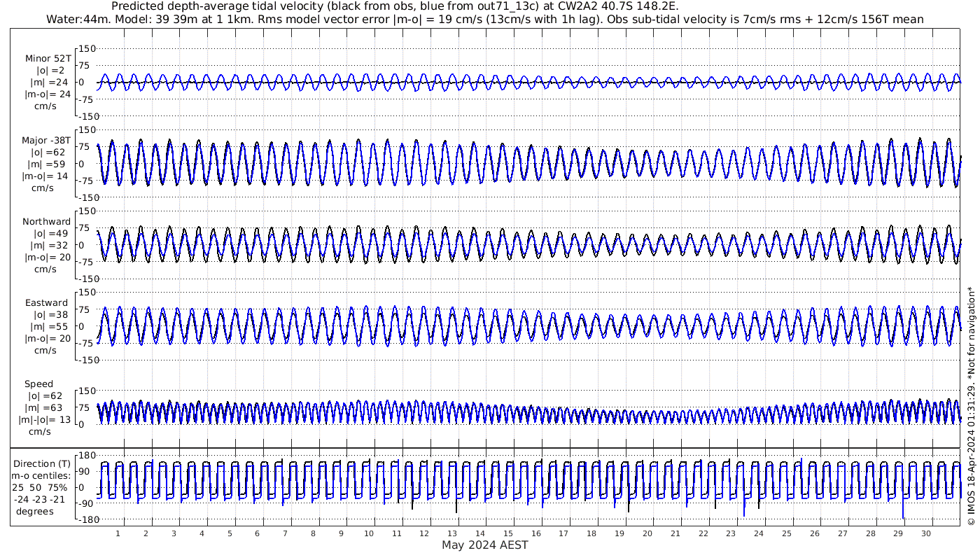Click the date tick label '22'

pyautogui.click(x=703, y=533)
